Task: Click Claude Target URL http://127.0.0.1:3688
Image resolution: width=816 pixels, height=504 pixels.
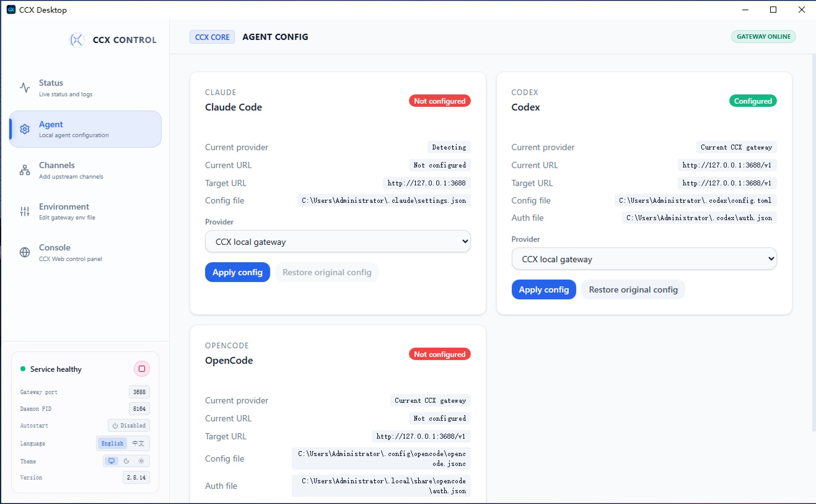Action: coord(427,183)
